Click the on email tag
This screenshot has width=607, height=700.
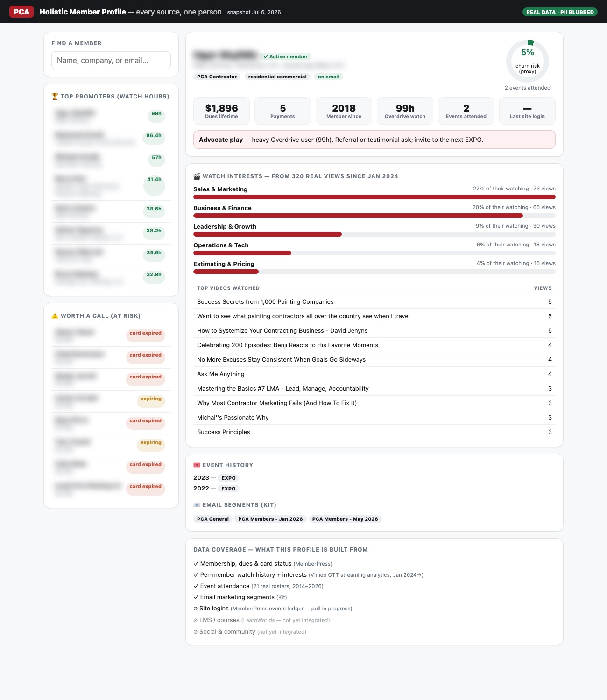click(x=329, y=77)
